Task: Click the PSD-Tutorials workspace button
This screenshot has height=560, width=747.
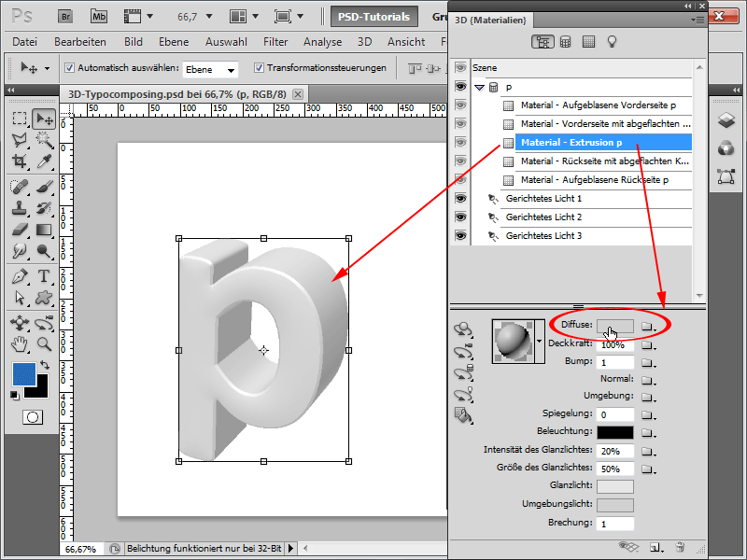Action: click(374, 17)
